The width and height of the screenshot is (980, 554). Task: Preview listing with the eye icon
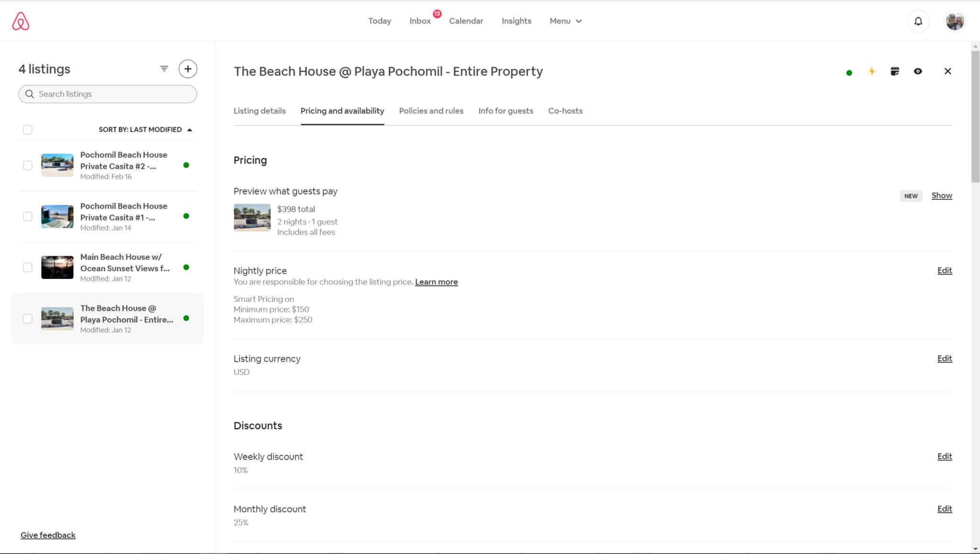[918, 71]
